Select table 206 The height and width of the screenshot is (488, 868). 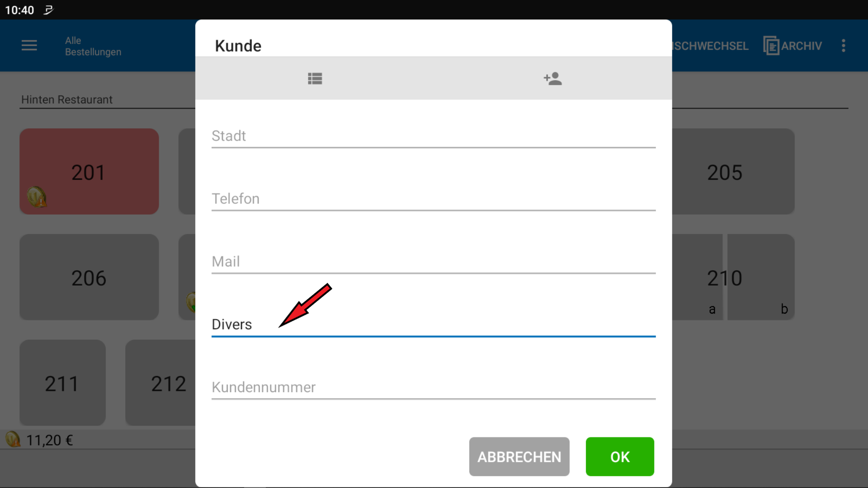click(89, 277)
